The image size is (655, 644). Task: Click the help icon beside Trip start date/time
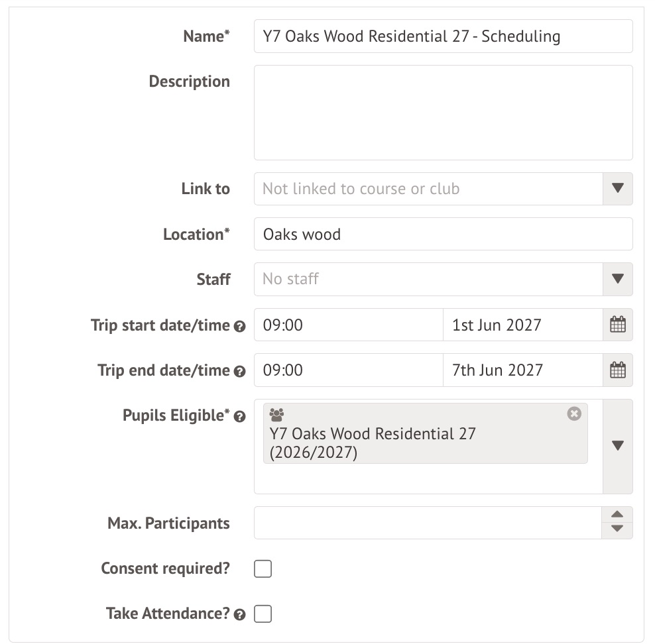240,327
